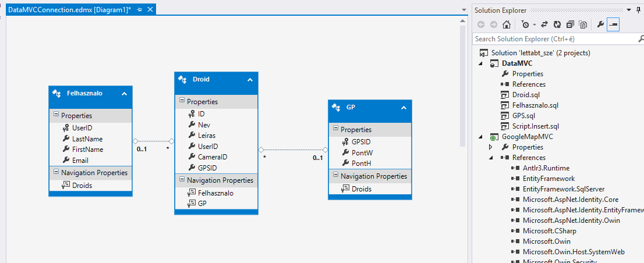Click the key icon beside GP's GPSID

[x=345, y=142]
